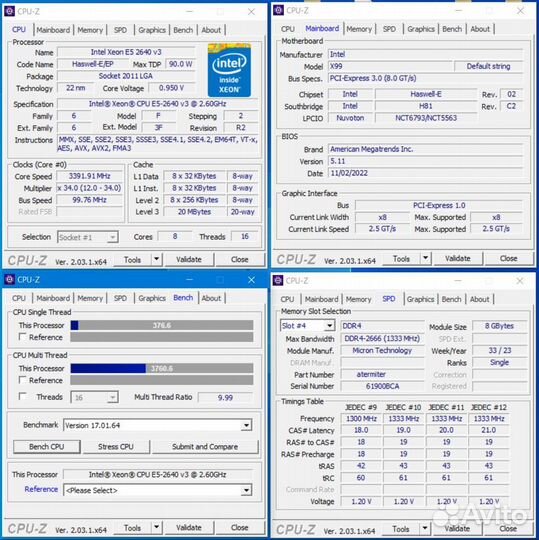
Task: Tick the Threads checkbox in Bench window
Action: (22, 396)
